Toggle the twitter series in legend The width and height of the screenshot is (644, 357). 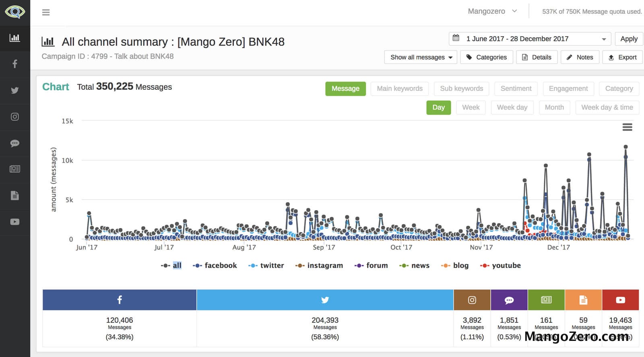tap(266, 266)
